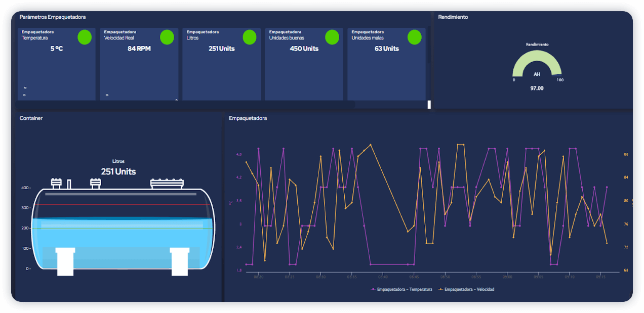Click the 450 Units value on Unidades buenas
This screenshot has height=313, width=644.
tap(304, 49)
